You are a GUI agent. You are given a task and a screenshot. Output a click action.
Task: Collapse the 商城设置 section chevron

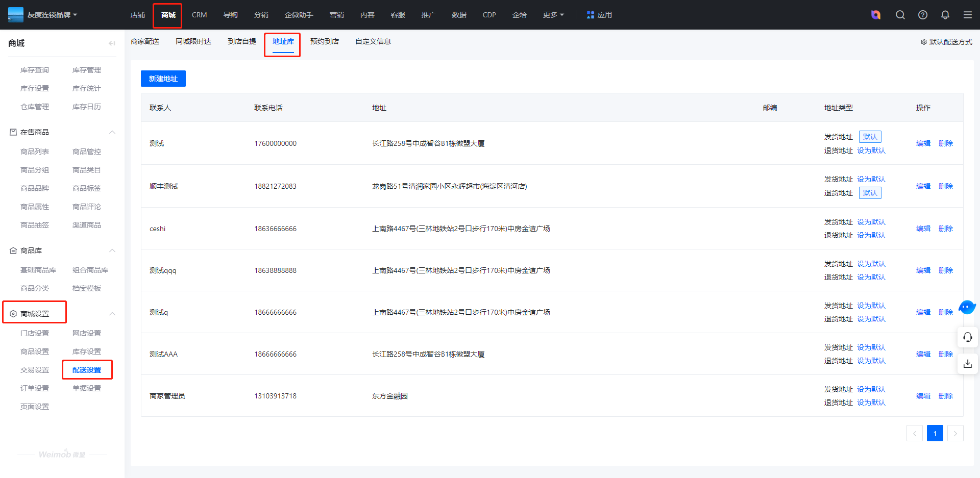pyautogui.click(x=112, y=314)
